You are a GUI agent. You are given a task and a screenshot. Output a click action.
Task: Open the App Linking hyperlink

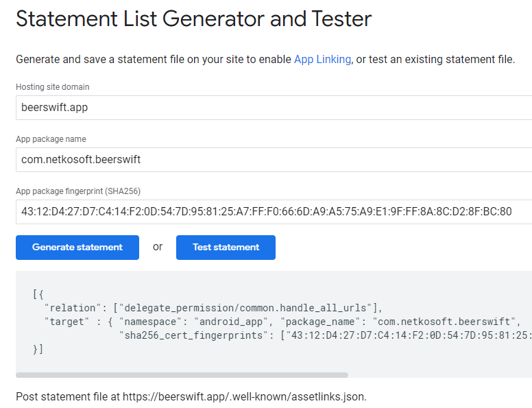pyautogui.click(x=322, y=60)
